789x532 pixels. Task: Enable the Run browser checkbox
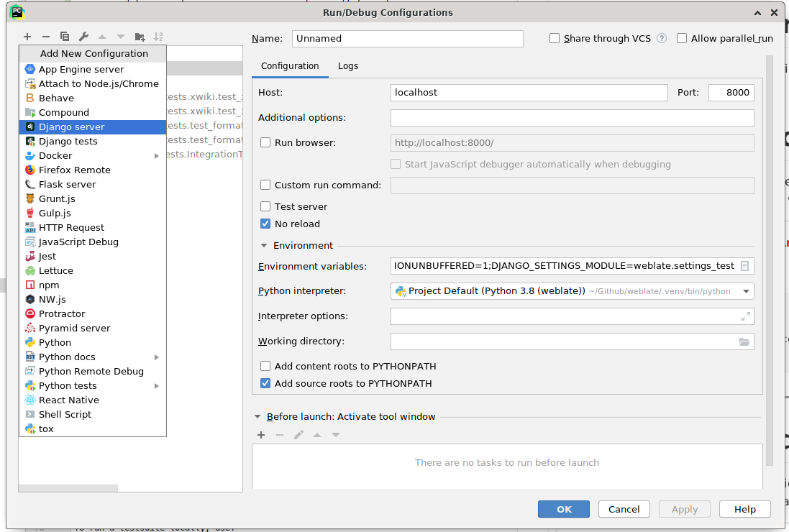point(265,142)
